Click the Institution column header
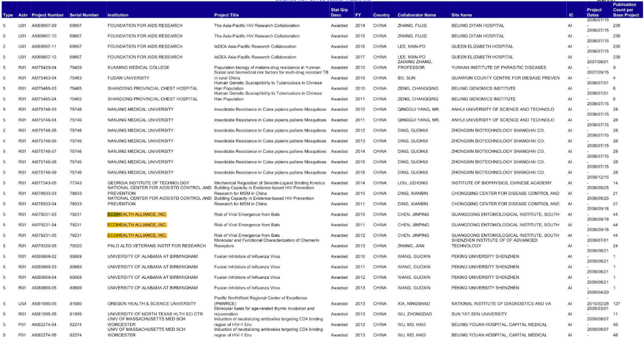 coord(118,15)
